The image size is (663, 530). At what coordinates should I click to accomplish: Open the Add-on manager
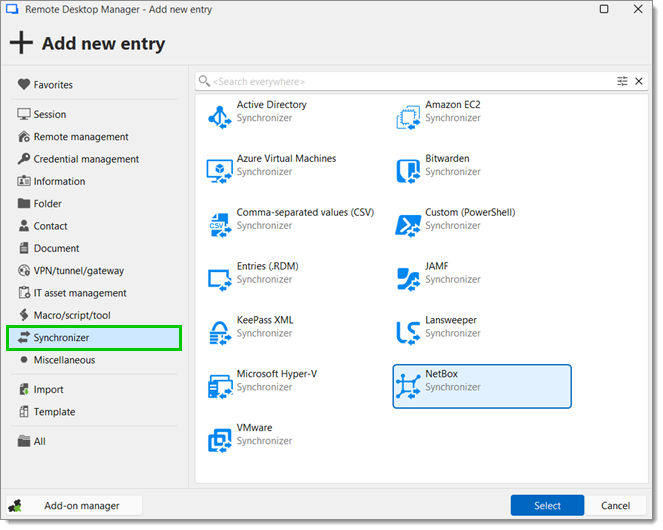pos(76,506)
